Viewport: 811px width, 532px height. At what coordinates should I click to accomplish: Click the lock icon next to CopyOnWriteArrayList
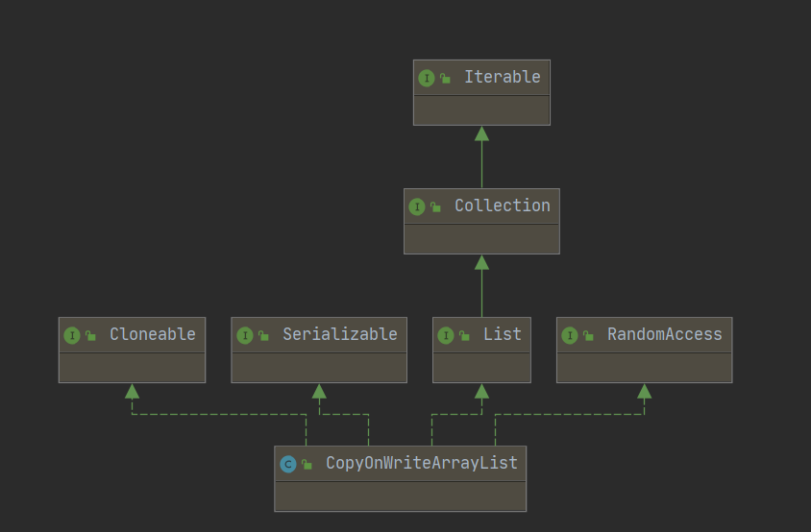(307, 465)
